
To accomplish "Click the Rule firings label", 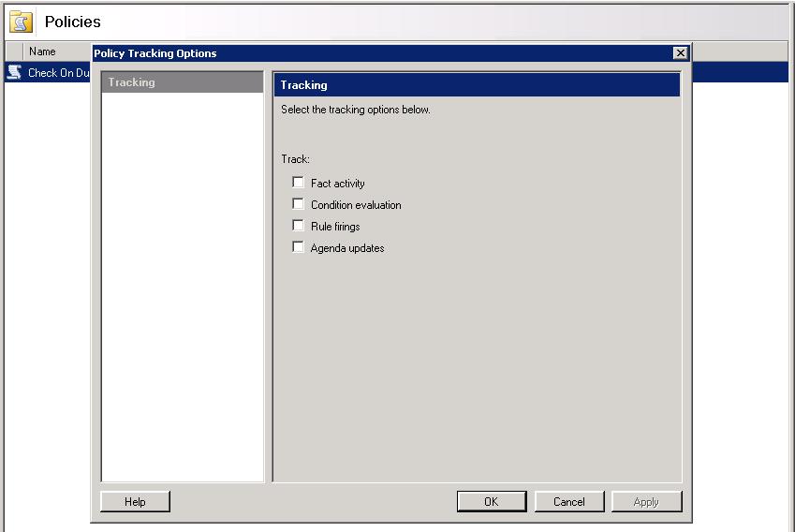I will (335, 227).
